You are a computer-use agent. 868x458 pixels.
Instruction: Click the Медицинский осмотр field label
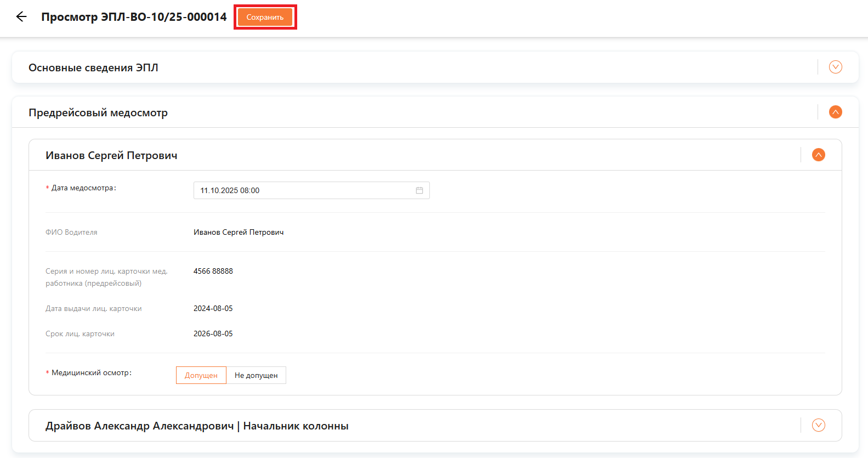pyautogui.click(x=91, y=372)
